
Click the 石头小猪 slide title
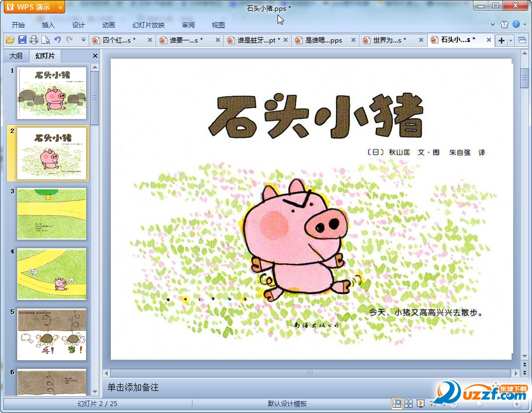(316, 116)
